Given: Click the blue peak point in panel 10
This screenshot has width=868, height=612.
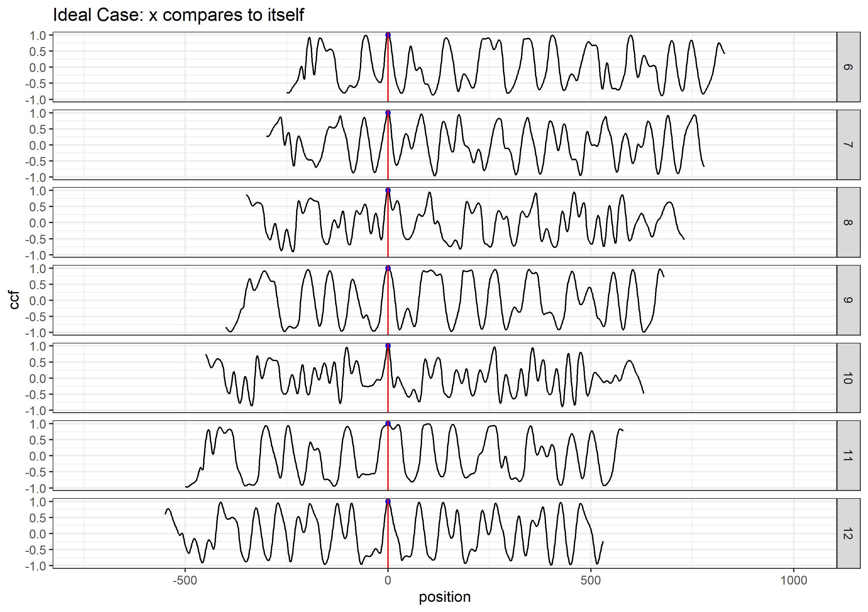Looking at the screenshot, I should pyautogui.click(x=388, y=346).
